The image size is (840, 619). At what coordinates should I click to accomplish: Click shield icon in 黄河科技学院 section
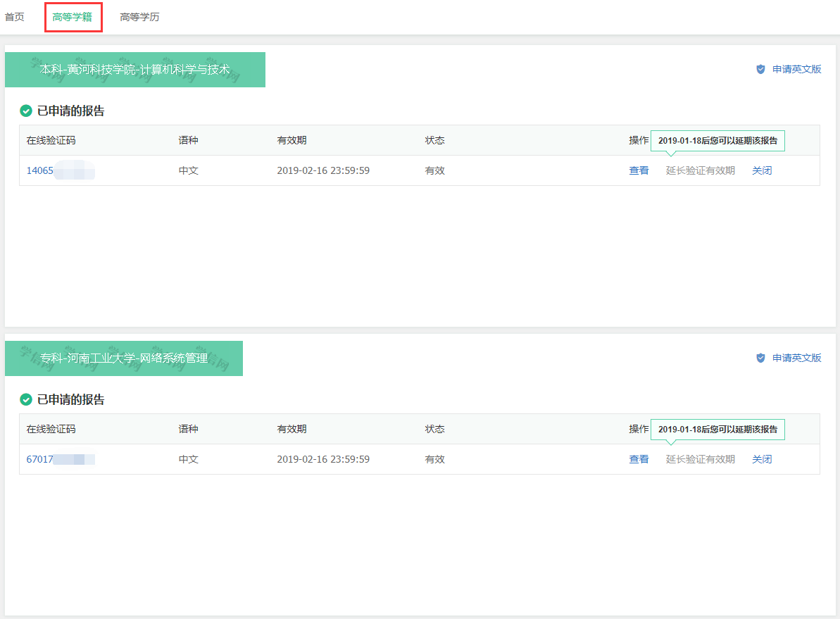point(760,69)
